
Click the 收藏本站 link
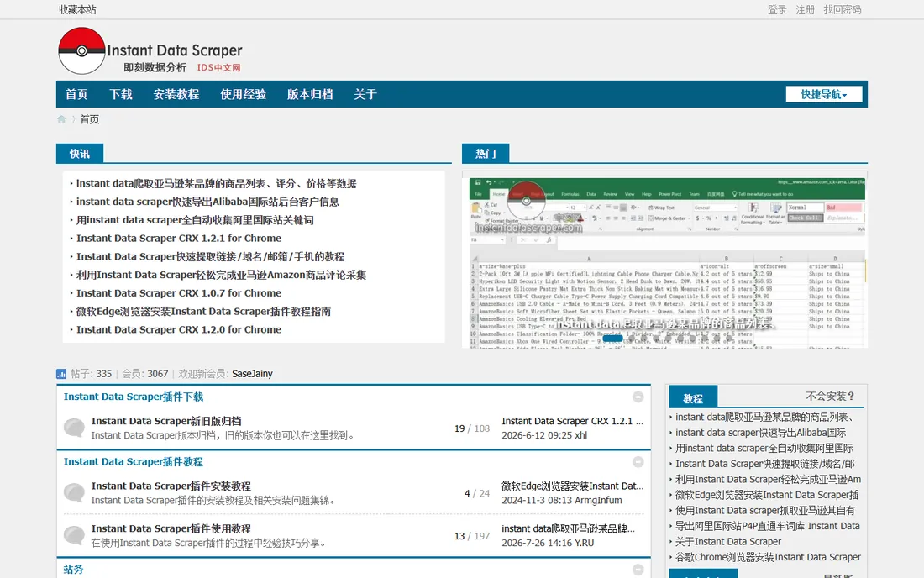coord(78,9)
